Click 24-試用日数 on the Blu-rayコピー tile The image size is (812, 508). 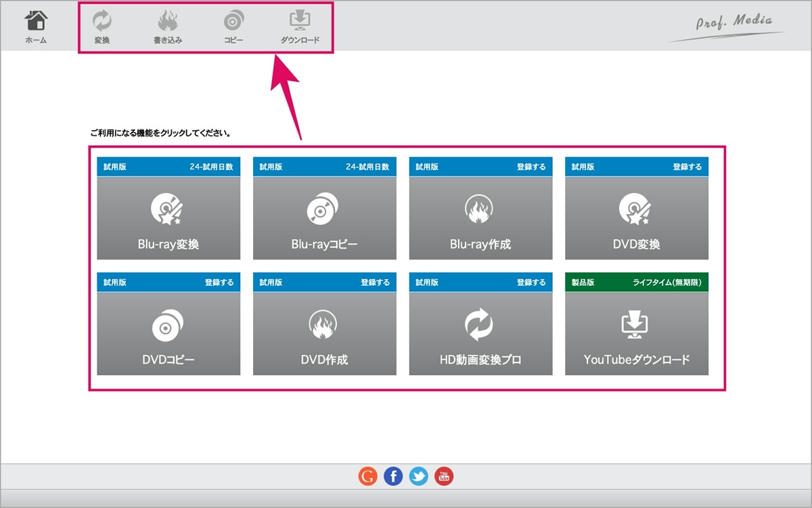click(367, 167)
